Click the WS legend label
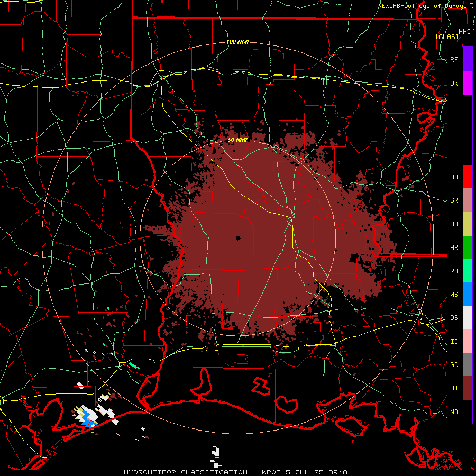The image size is (476, 476). click(454, 295)
